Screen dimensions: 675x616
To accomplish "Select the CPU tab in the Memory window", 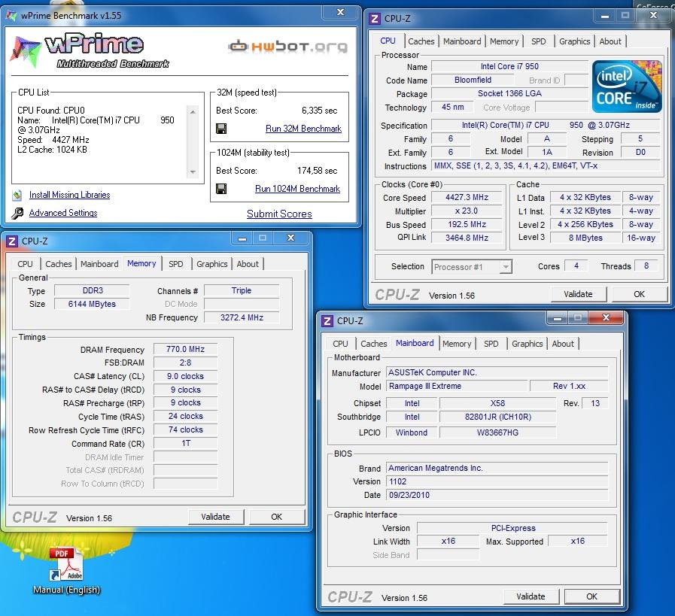I will pyautogui.click(x=25, y=264).
